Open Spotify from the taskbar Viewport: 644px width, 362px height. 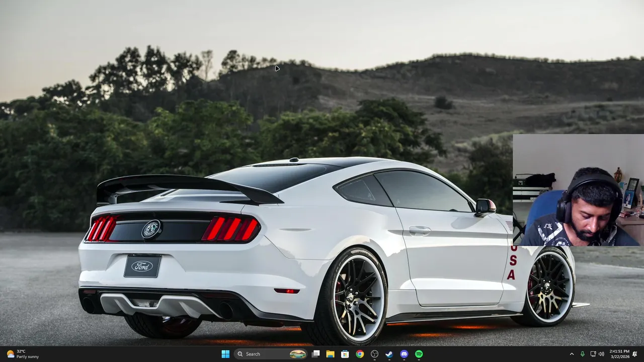[x=419, y=354]
